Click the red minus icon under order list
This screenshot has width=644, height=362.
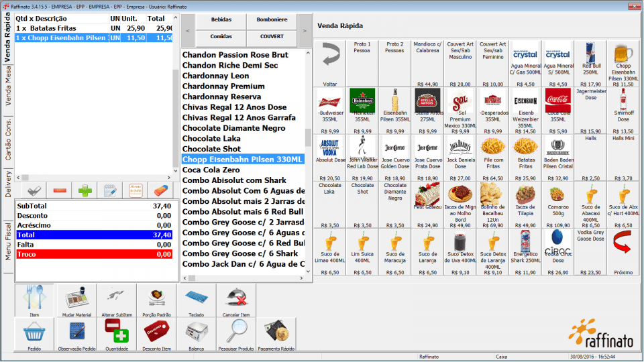(x=60, y=190)
